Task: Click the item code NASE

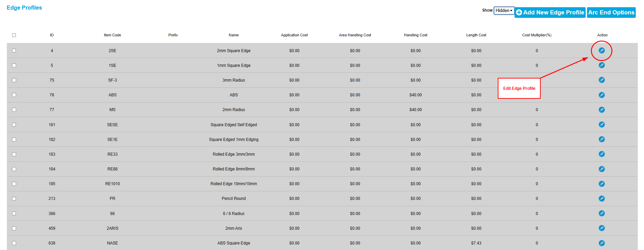Action: tap(112, 243)
